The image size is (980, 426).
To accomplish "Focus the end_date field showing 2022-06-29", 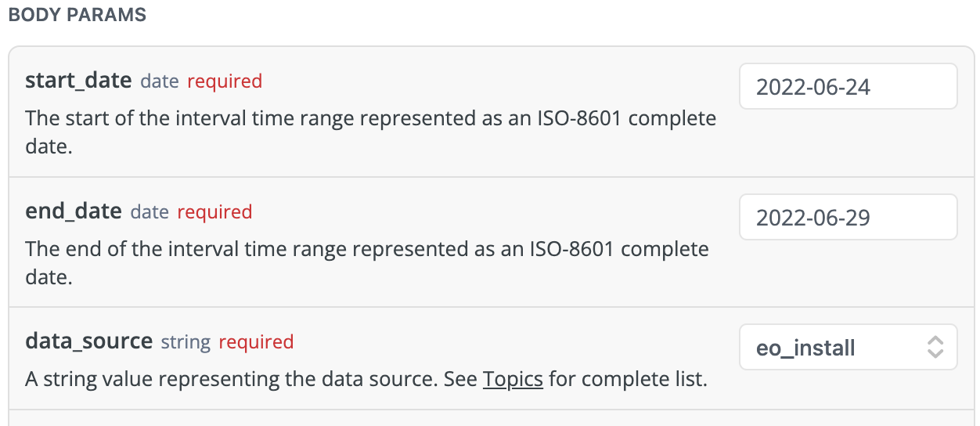I will click(x=847, y=217).
